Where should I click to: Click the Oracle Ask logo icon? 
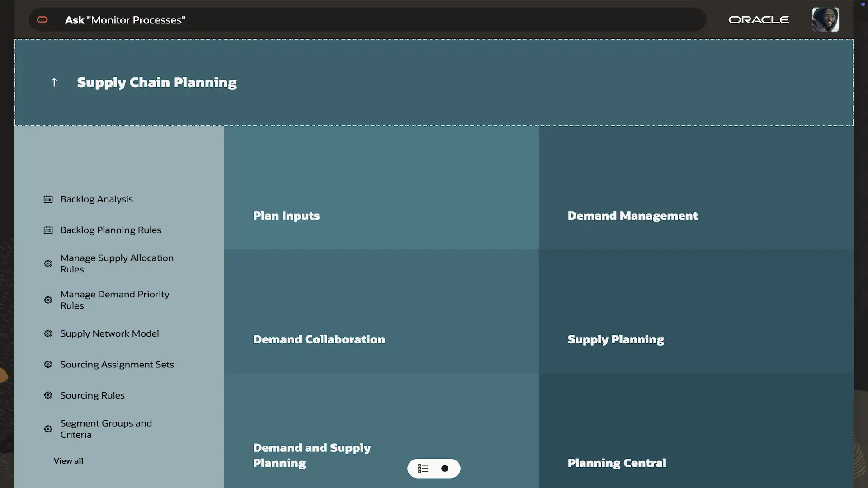pyautogui.click(x=42, y=20)
